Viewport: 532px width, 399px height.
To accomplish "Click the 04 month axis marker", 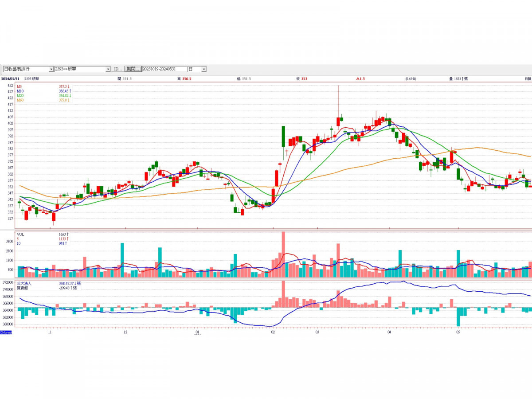I will 389,332.
